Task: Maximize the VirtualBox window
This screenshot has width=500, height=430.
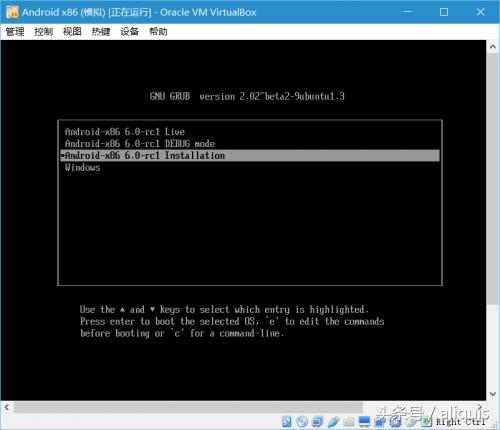Action: 444,12
